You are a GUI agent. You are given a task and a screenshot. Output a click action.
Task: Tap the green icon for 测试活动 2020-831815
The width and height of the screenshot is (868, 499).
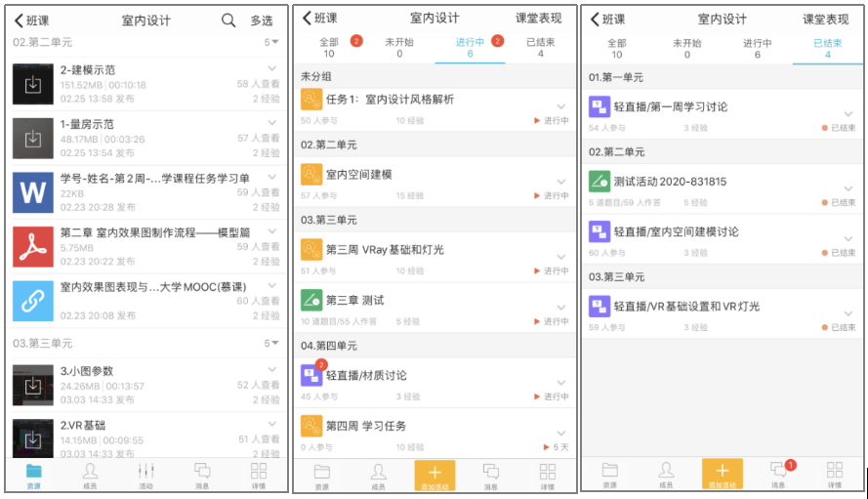click(x=599, y=182)
